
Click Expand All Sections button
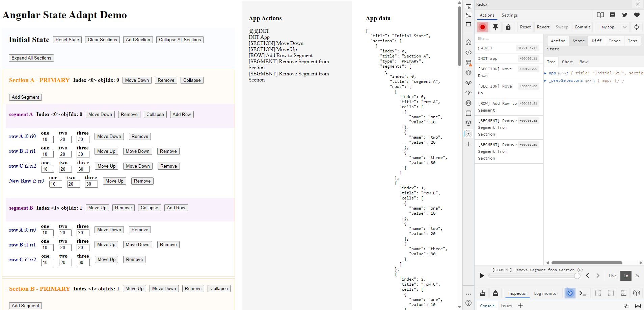[x=31, y=58]
